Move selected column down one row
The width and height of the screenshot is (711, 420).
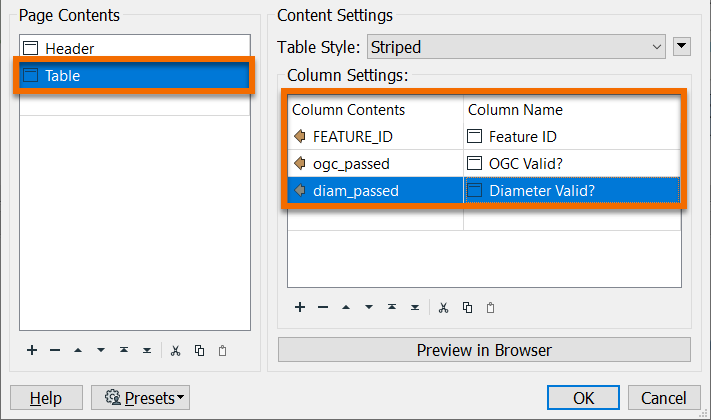pos(369,308)
